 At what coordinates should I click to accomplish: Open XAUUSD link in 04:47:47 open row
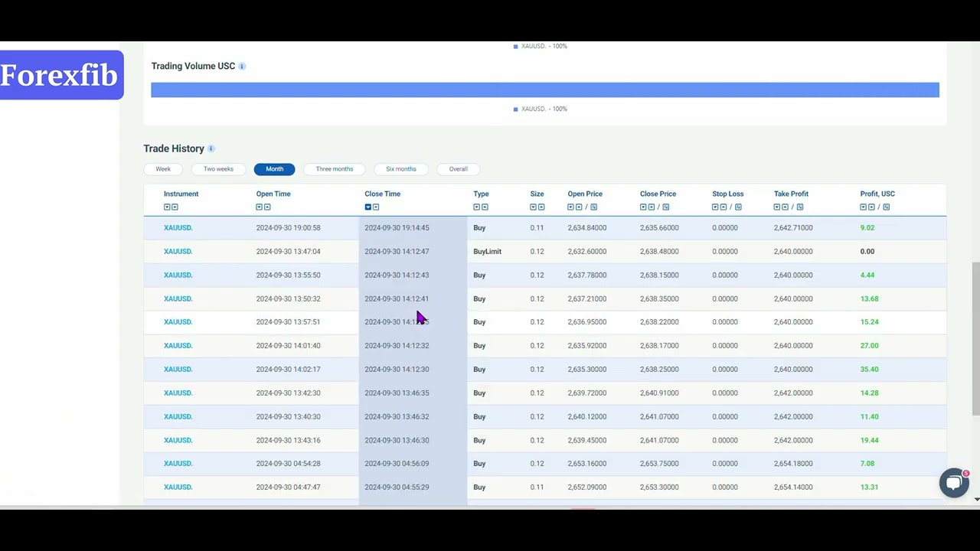pos(178,487)
